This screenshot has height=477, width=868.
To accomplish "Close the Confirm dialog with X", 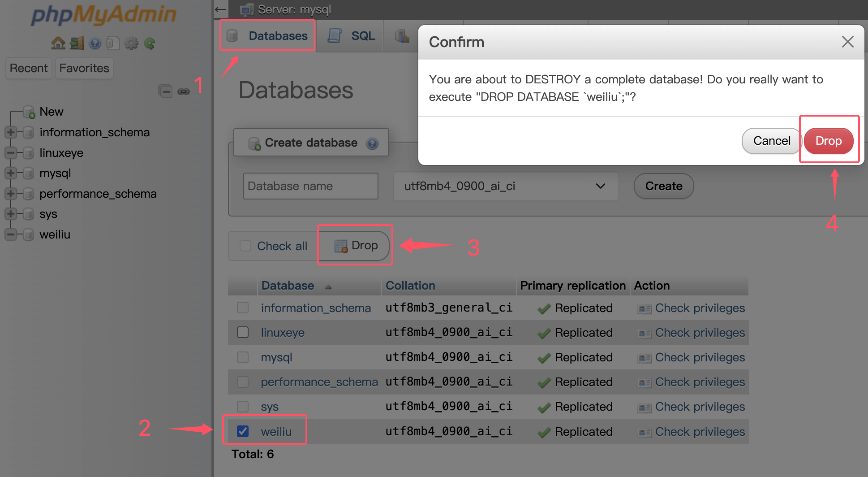I will tap(847, 42).
